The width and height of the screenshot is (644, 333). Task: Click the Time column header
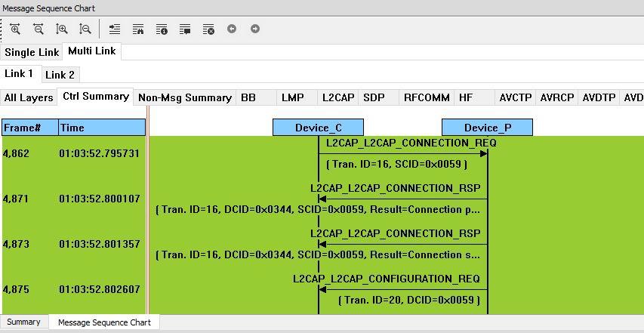[x=102, y=128]
